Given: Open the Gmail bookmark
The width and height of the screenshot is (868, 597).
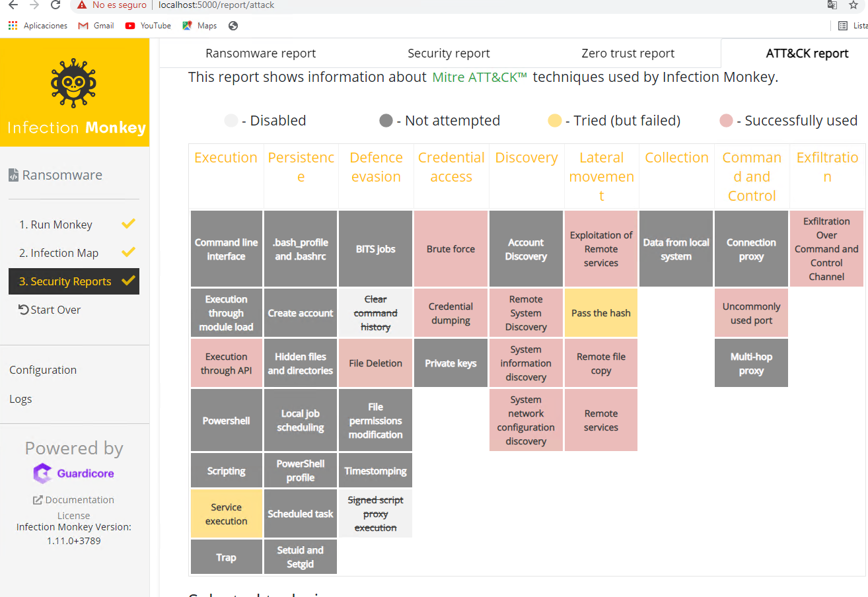Looking at the screenshot, I should point(96,26).
